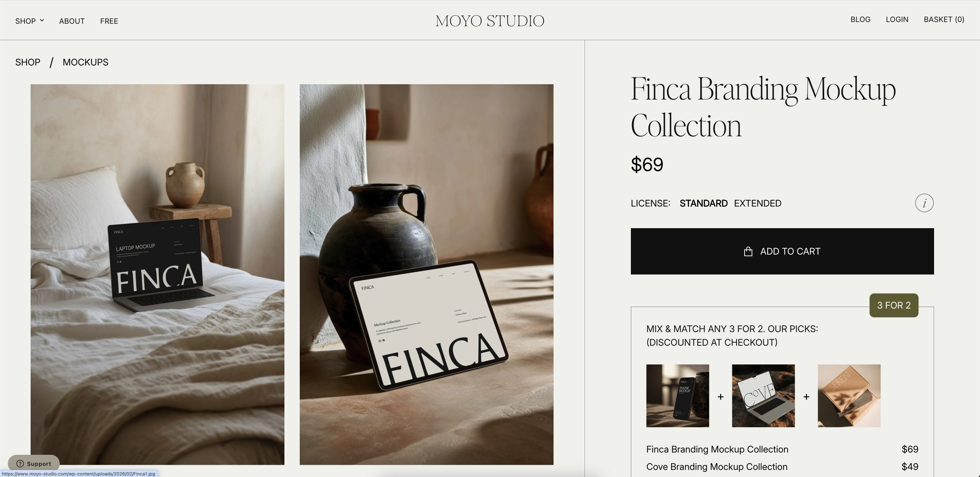Image resolution: width=980 pixels, height=477 pixels.
Task: Click the MOYO STUDIO logo
Action: (490, 21)
